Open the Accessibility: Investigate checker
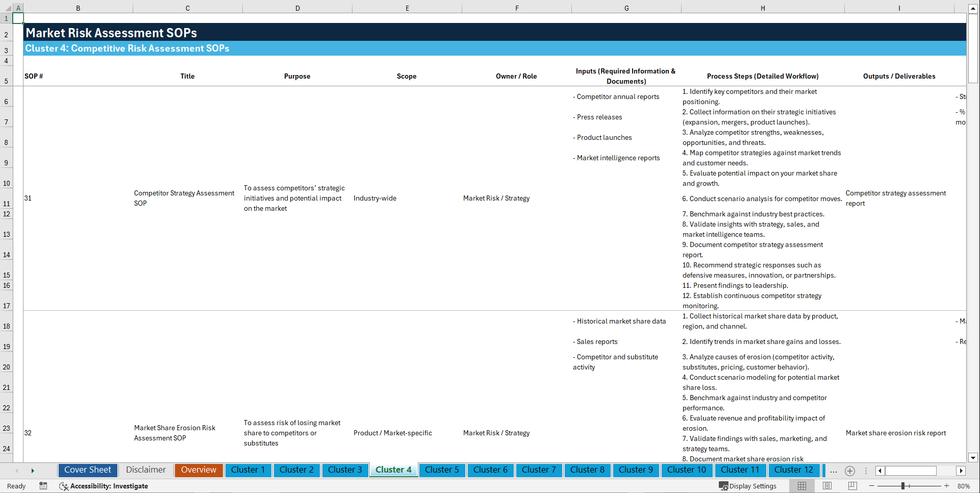The image size is (980, 493). pyautogui.click(x=104, y=486)
